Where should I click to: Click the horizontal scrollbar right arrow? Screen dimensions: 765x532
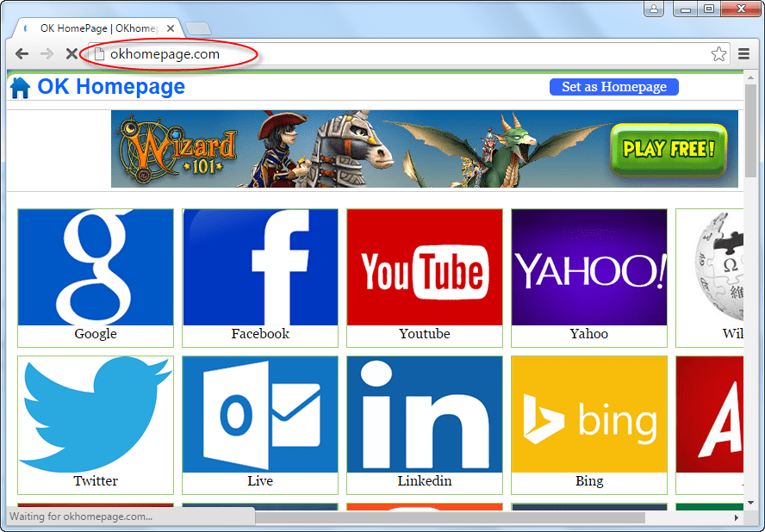click(x=737, y=517)
